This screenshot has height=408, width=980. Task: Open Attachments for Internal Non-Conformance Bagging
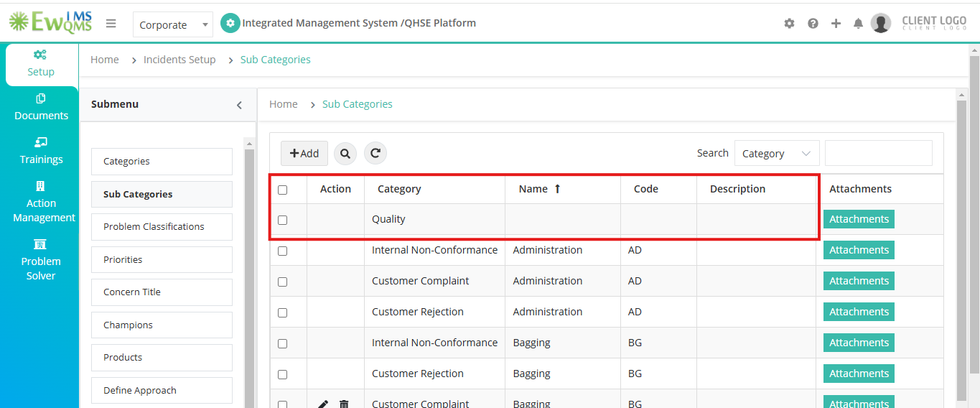[859, 343]
